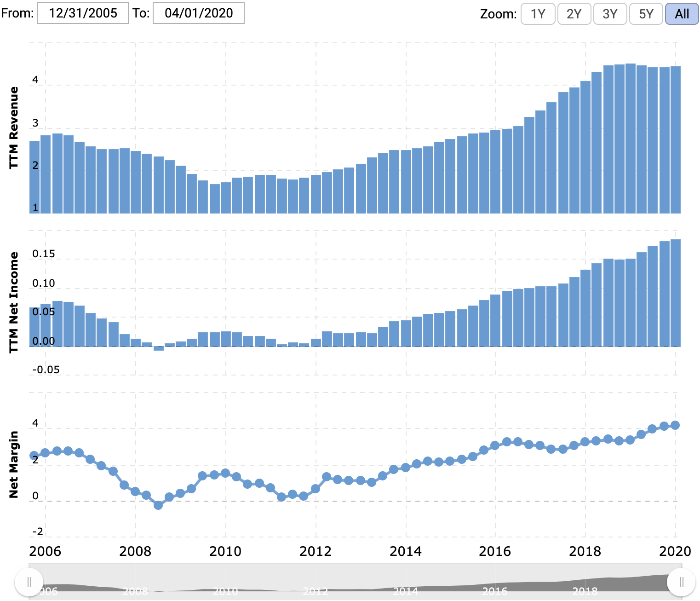This screenshot has height=601, width=700.
Task: Click the 2008 x-axis label
Action: coord(135,551)
